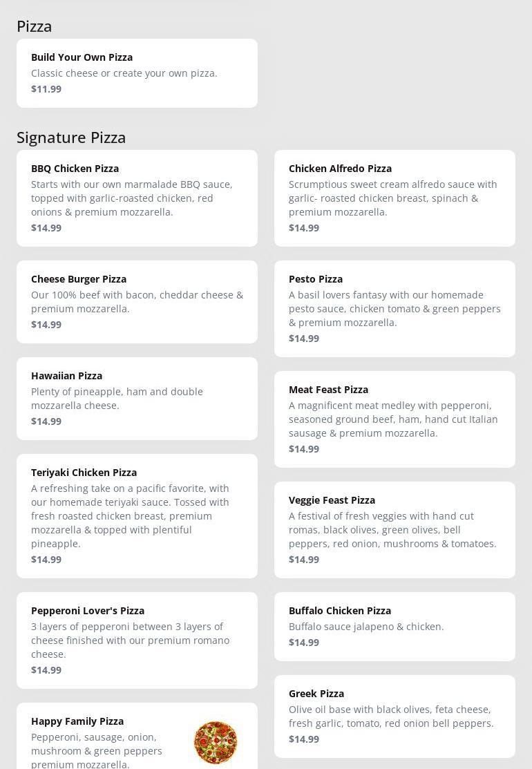Viewport: 532px width, 769px height.
Task: Open the Pepperoni Lover's Pizza title
Action: (88, 611)
